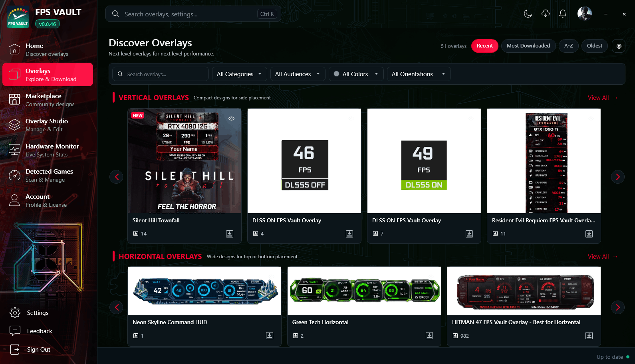
Task: Open Overlay Studio
Action: [48, 125]
